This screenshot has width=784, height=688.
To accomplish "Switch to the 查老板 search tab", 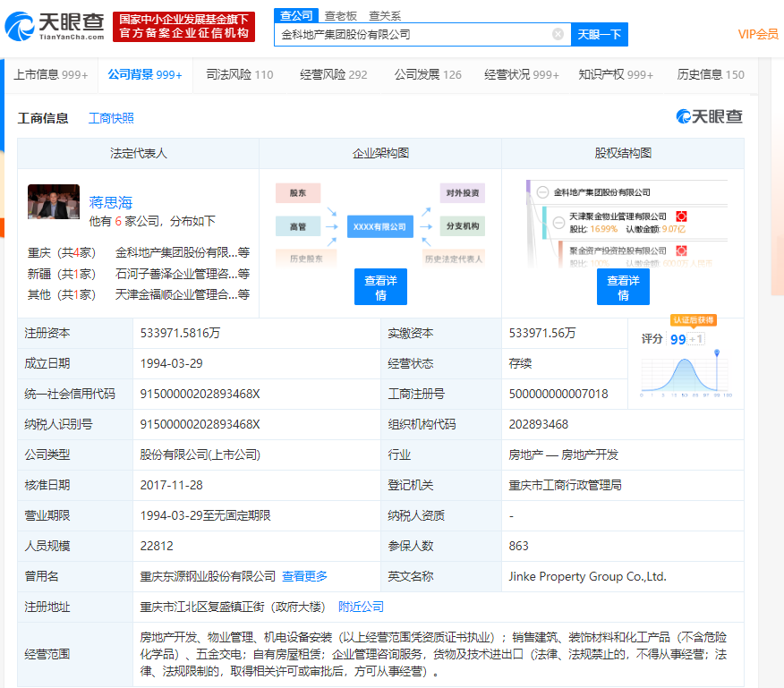I will 340,15.
